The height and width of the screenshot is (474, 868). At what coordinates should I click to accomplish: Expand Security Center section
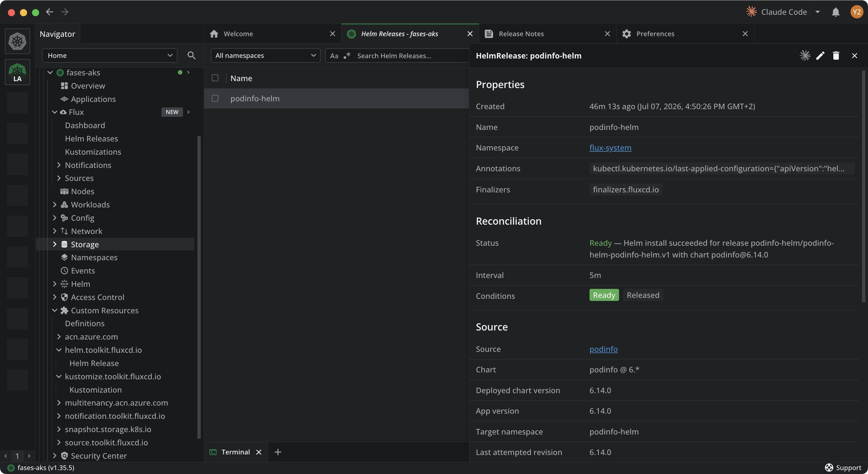pyautogui.click(x=54, y=456)
